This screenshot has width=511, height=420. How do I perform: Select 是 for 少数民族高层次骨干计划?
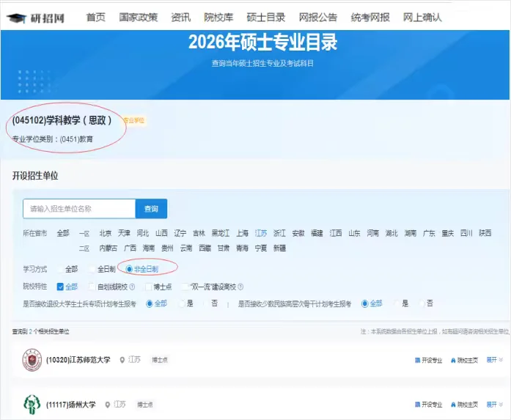point(397,303)
